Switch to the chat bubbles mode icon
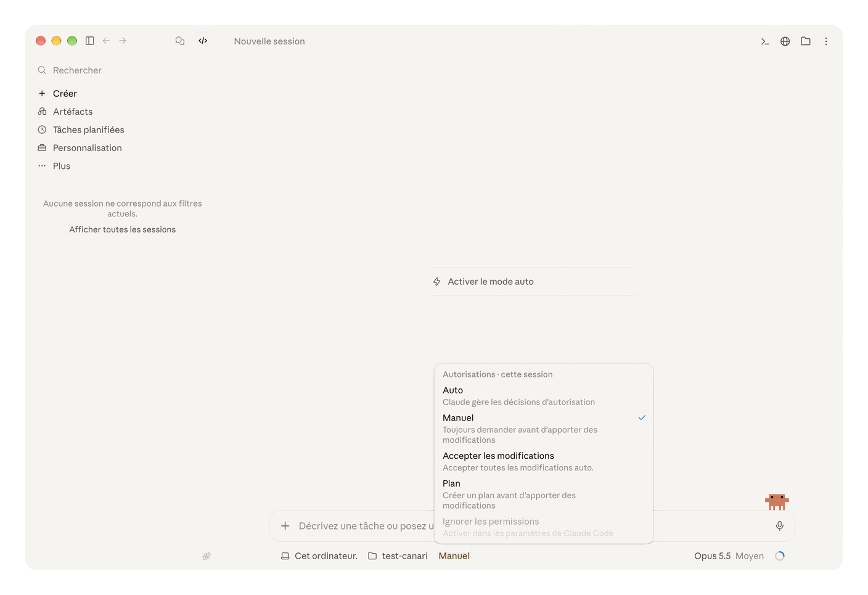Screen dimensions: 868x595 click(180, 41)
